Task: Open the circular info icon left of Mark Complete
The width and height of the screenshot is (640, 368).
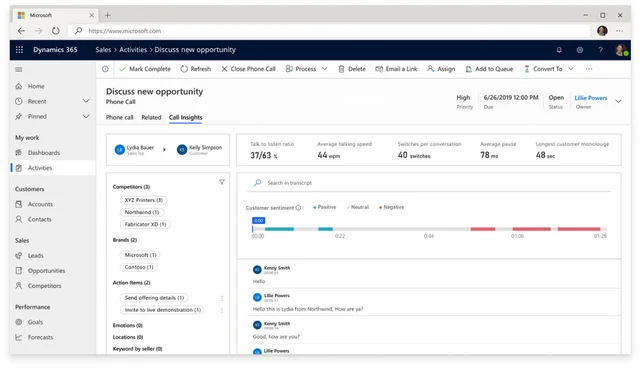Action: tap(105, 69)
